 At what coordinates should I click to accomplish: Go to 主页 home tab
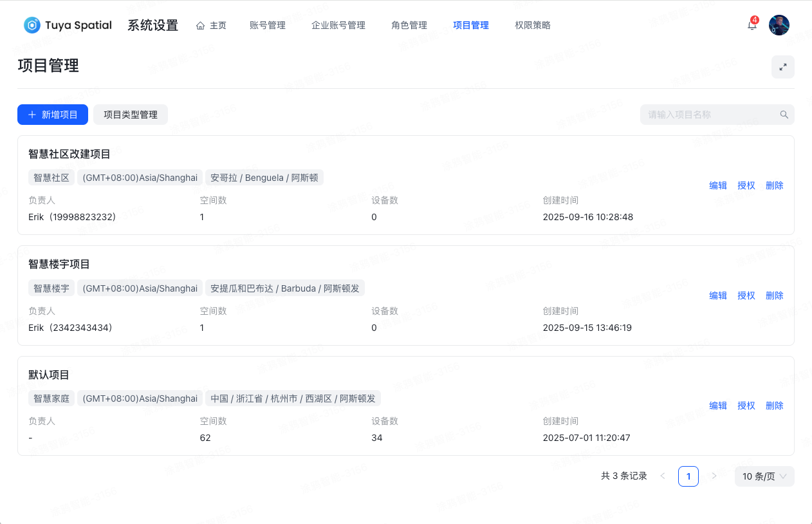click(211, 26)
